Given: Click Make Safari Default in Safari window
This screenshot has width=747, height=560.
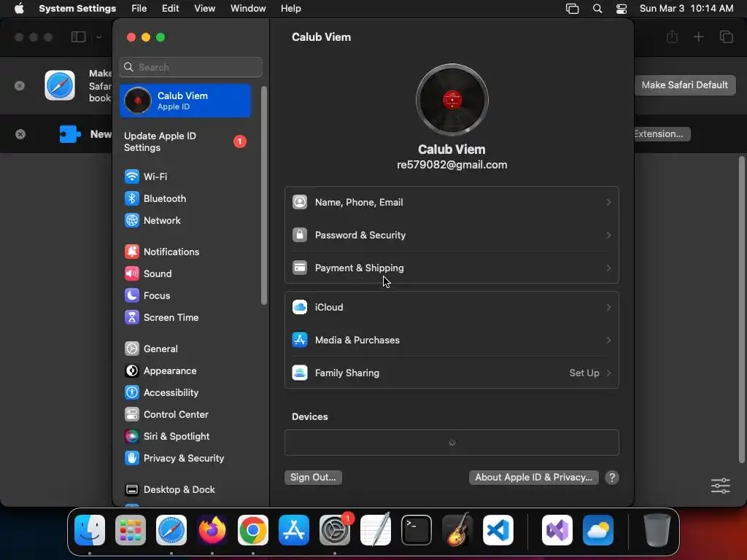Looking at the screenshot, I should point(684,85).
